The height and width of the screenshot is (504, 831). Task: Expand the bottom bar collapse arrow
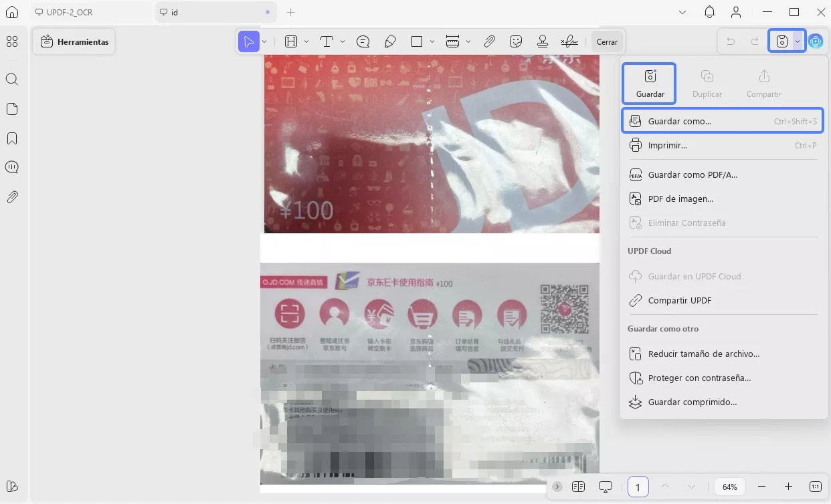pos(557,487)
